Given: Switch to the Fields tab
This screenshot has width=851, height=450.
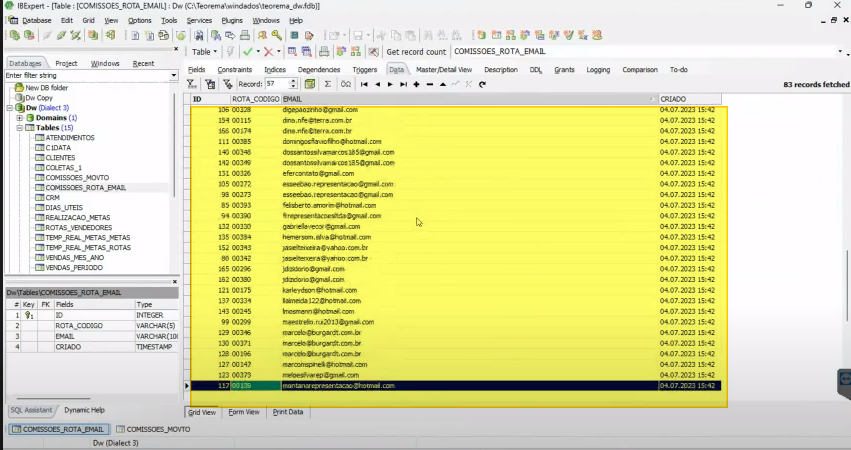Looking at the screenshot, I should [196, 69].
